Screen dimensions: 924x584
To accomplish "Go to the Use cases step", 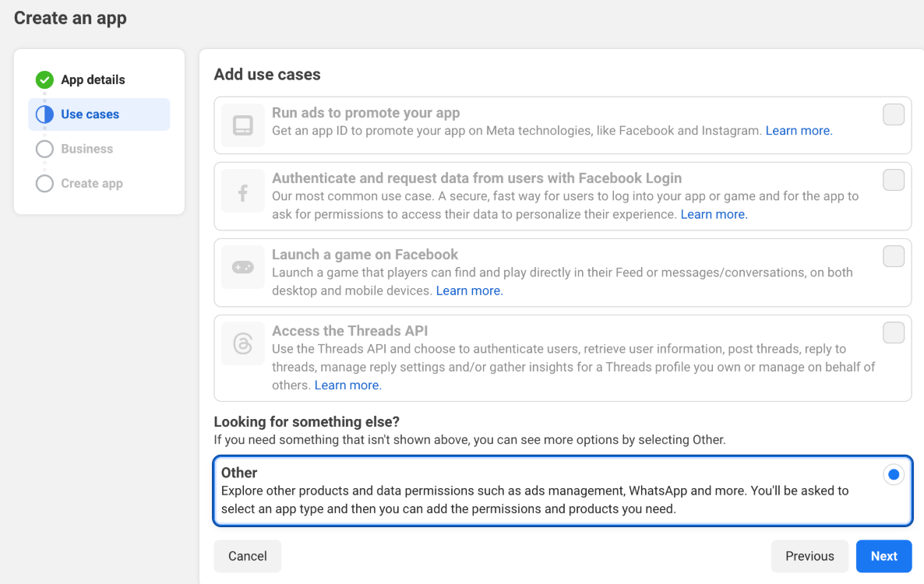I will [x=90, y=114].
